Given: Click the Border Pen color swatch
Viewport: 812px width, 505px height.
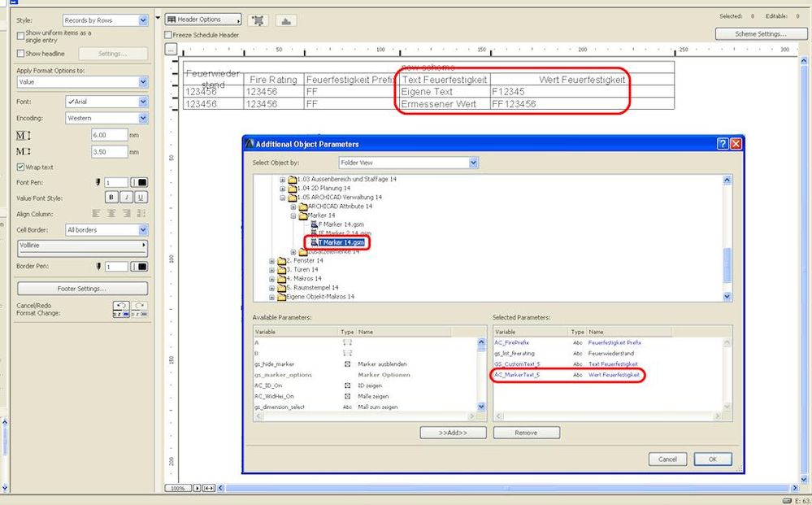Looking at the screenshot, I should [139, 266].
